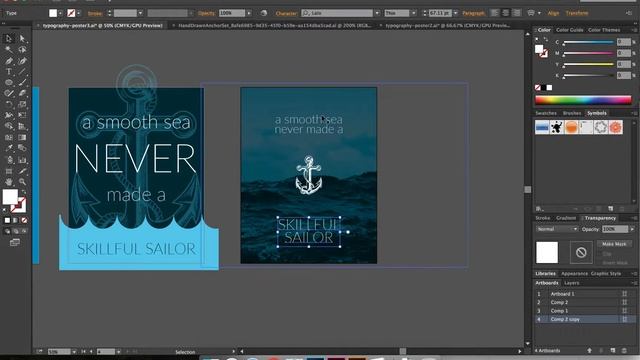
Task: Toggle Fill box in Tools panel
Action: click(10, 197)
